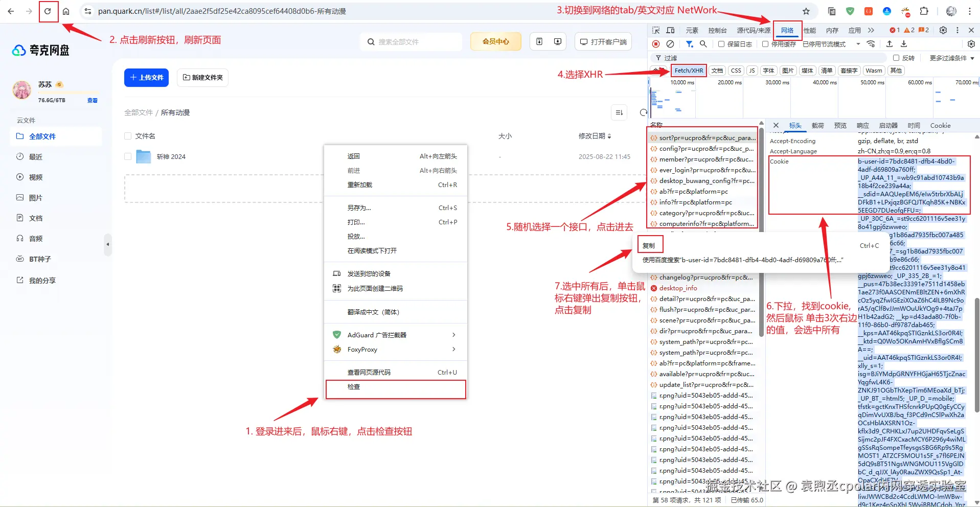
Task: Stop recording network log
Action: (656, 44)
